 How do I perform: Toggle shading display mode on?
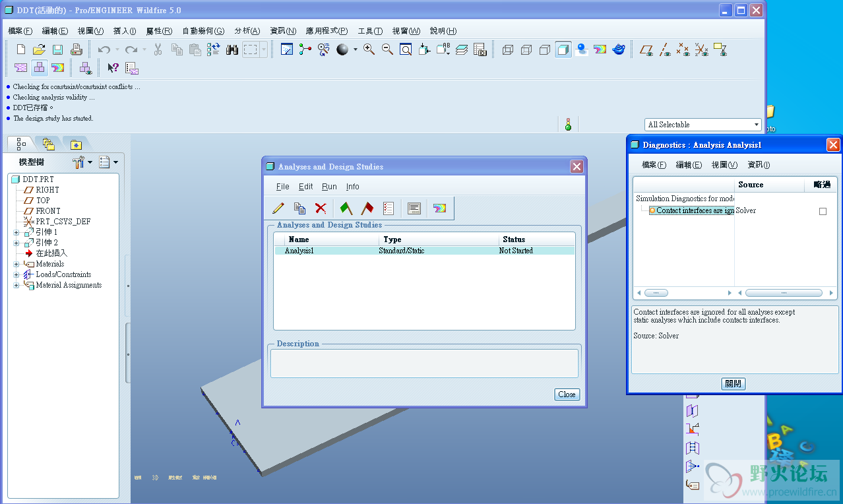[563, 49]
